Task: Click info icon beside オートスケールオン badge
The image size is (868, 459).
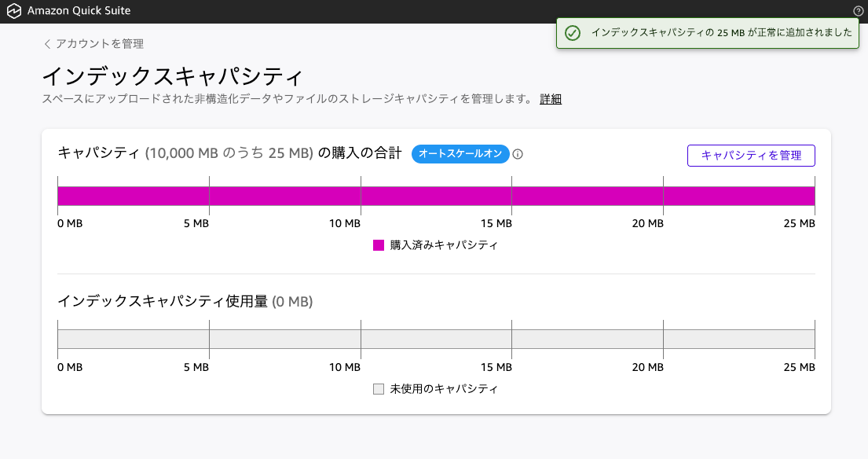Action: point(518,154)
